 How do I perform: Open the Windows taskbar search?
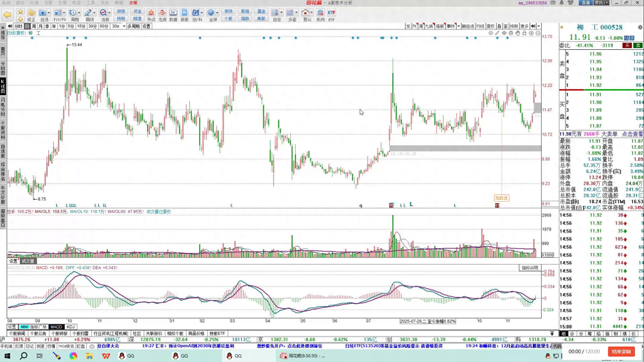point(24,356)
